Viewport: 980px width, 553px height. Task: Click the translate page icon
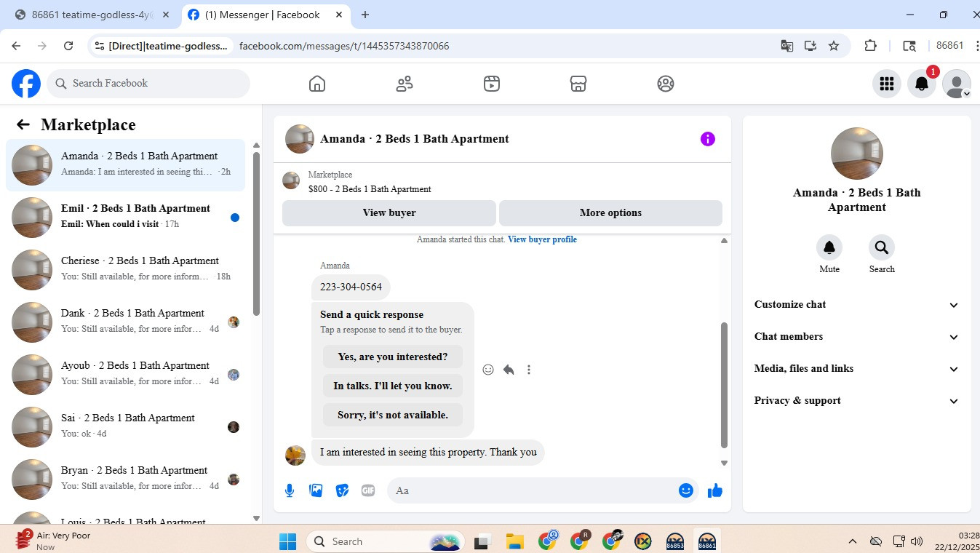pos(786,46)
